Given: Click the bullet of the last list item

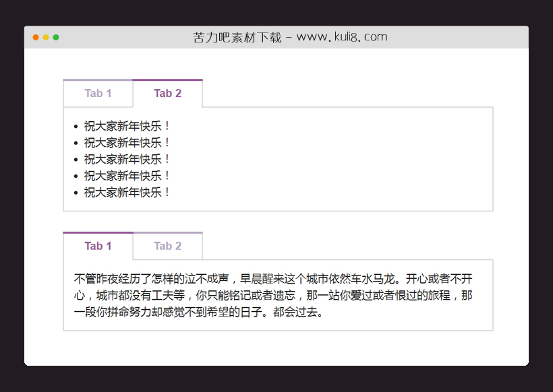Looking at the screenshot, I should (75, 193).
